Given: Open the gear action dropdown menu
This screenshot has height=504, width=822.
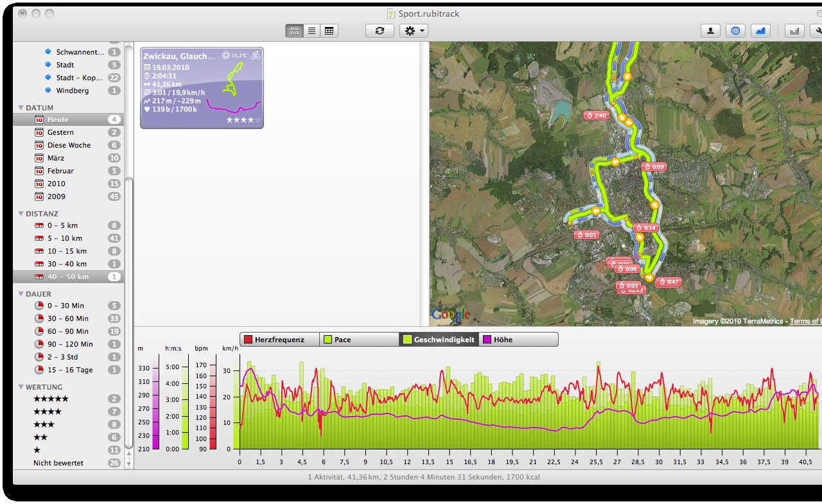Looking at the screenshot, I should [413, 31].
